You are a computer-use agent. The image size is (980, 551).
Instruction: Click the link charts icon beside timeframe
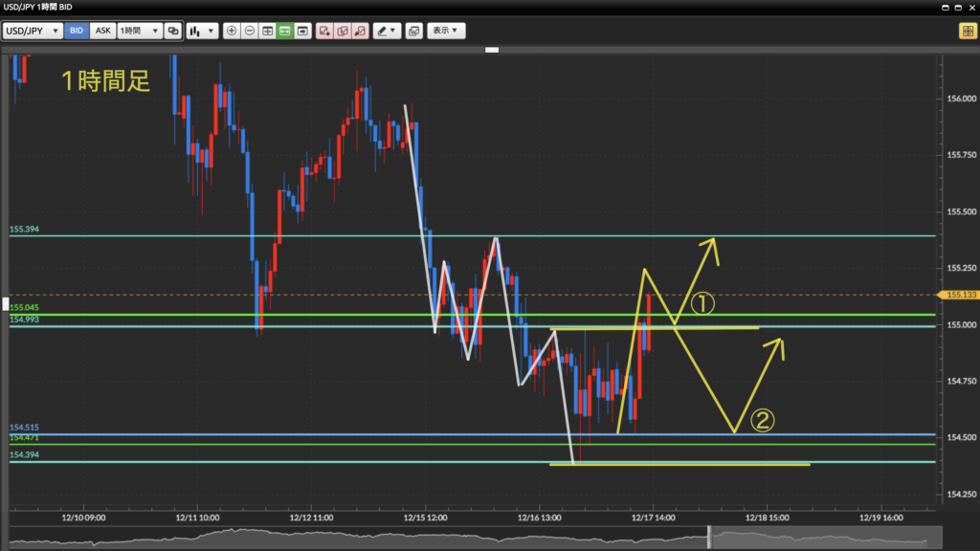173,31
